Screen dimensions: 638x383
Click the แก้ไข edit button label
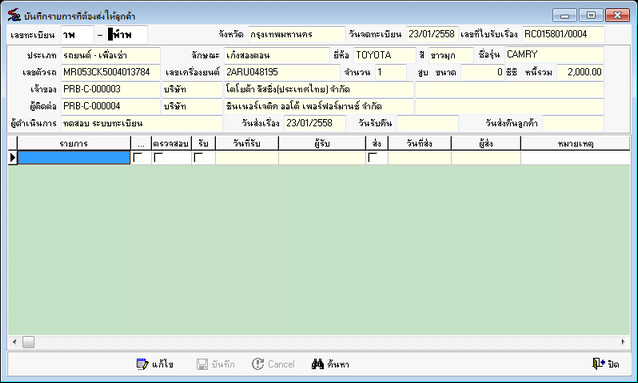click(x=163, y=364)
